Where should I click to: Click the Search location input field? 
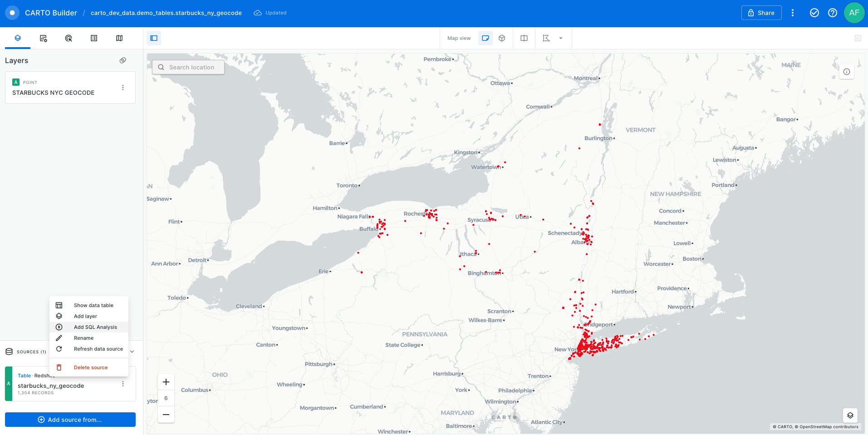191,67
